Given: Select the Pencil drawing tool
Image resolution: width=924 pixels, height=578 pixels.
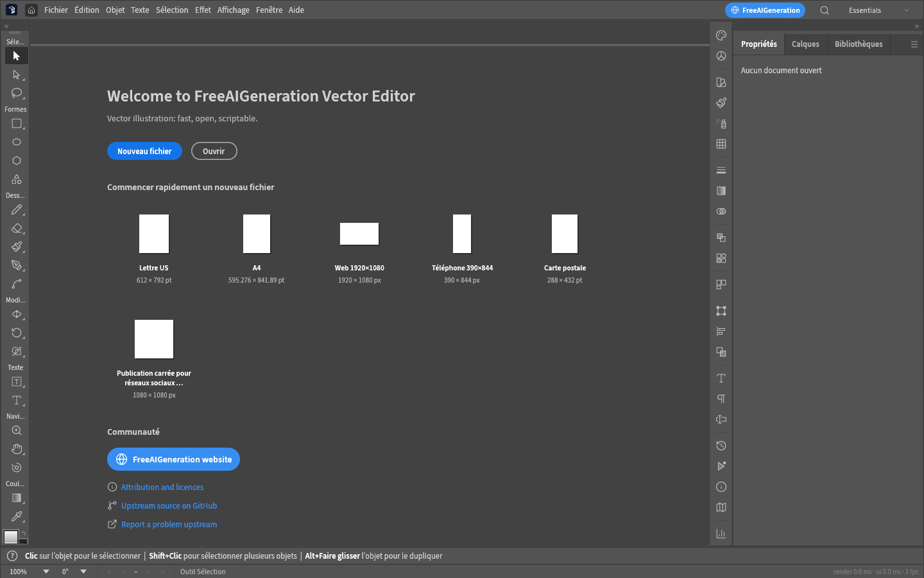Looking at the screenshot, I should coord(17,209).
